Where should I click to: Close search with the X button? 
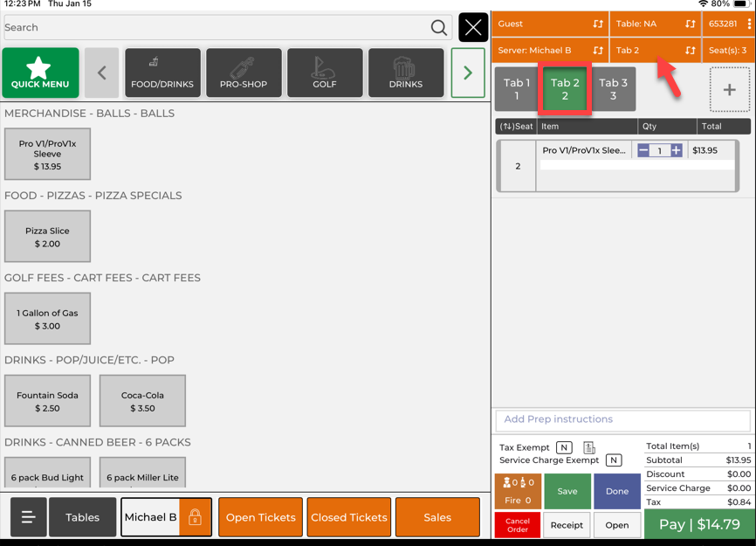coord(473,28)
